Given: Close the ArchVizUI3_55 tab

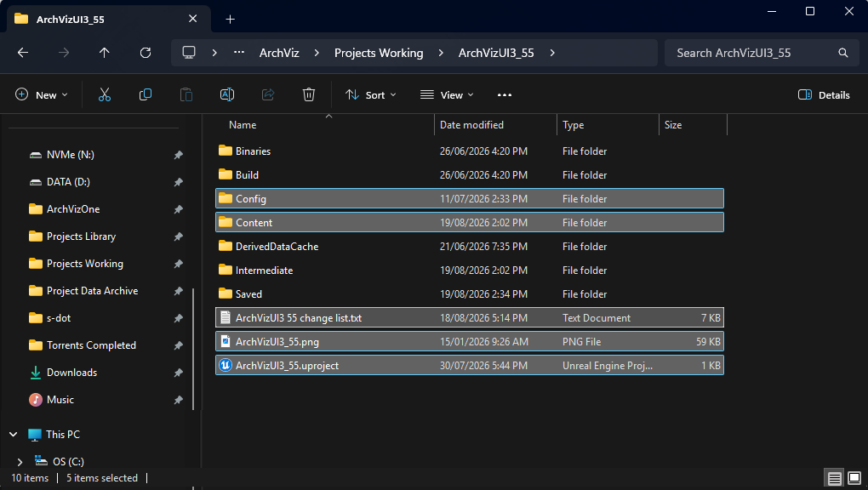Looking at the screenshot, I should pos(192,19).
